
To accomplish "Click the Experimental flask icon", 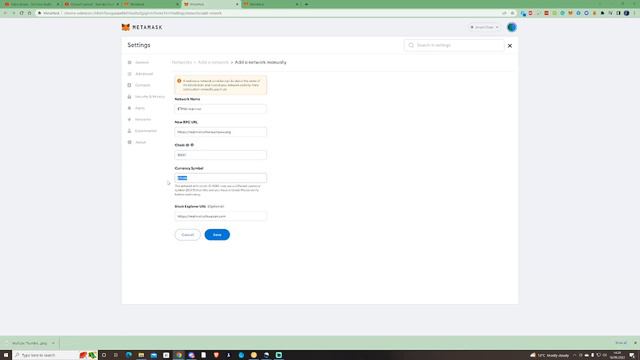I will click(x=129, y=131).
